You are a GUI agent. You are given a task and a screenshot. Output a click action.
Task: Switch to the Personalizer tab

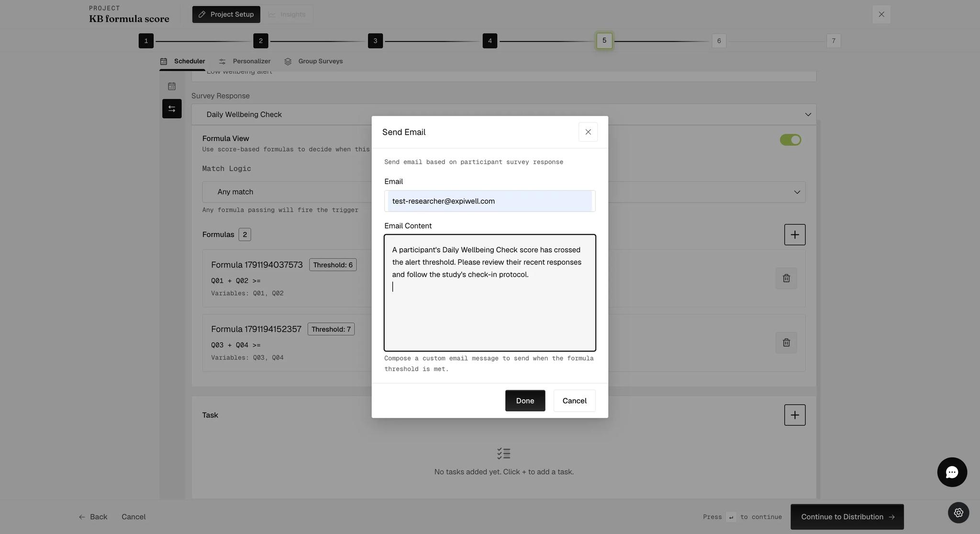pos(245,61)
